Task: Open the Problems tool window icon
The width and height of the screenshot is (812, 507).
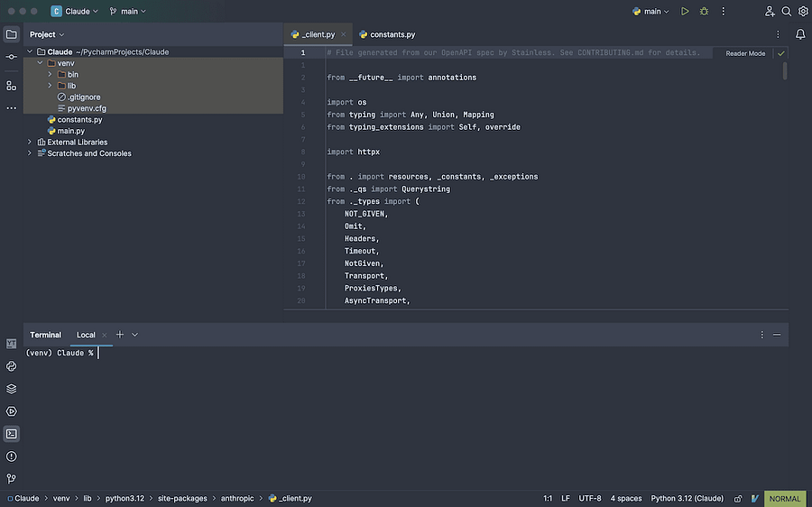Action: (11, 456)
